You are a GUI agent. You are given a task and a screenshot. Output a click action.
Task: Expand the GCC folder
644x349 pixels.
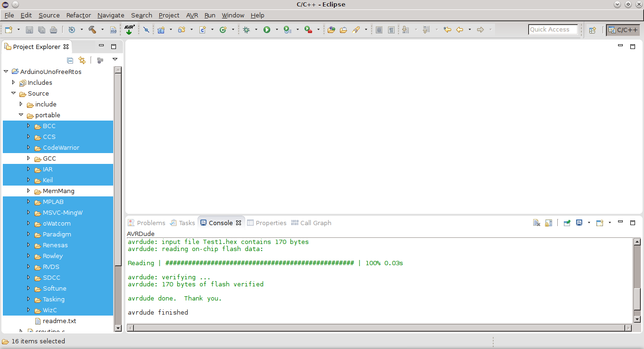coord(28,158)
